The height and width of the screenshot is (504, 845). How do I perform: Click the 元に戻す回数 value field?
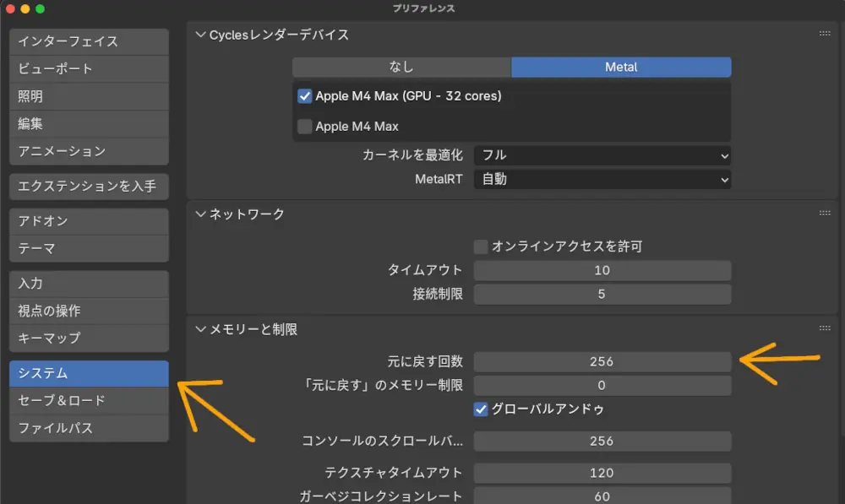(x=602, y=361)
